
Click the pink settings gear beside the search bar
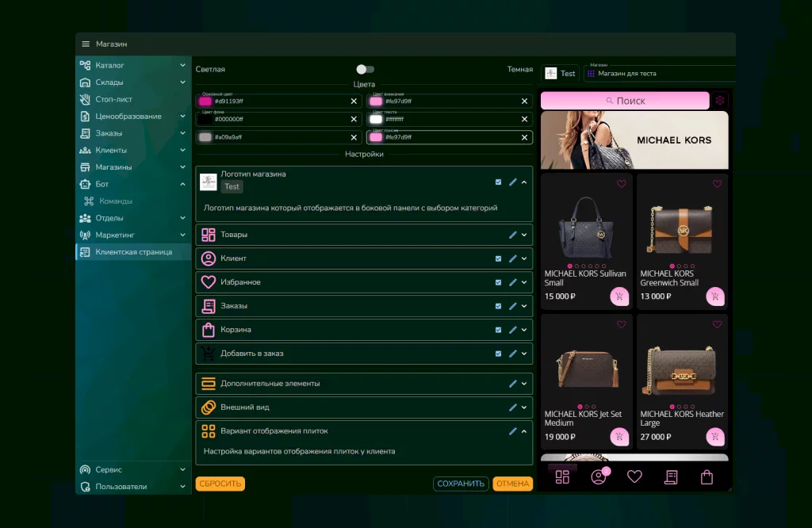coord(720,101)
